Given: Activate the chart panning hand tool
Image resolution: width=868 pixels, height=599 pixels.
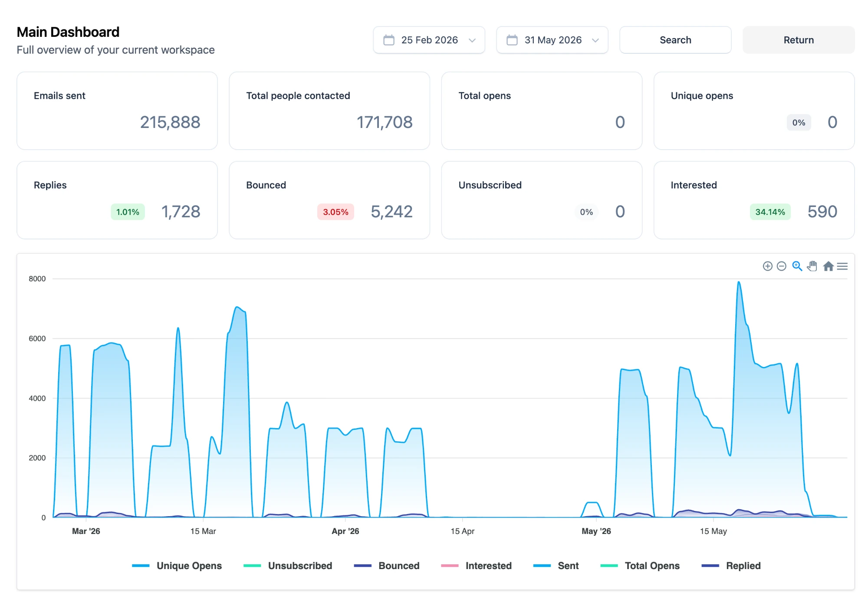Looking at the screenshot, I should coord(812,266).
